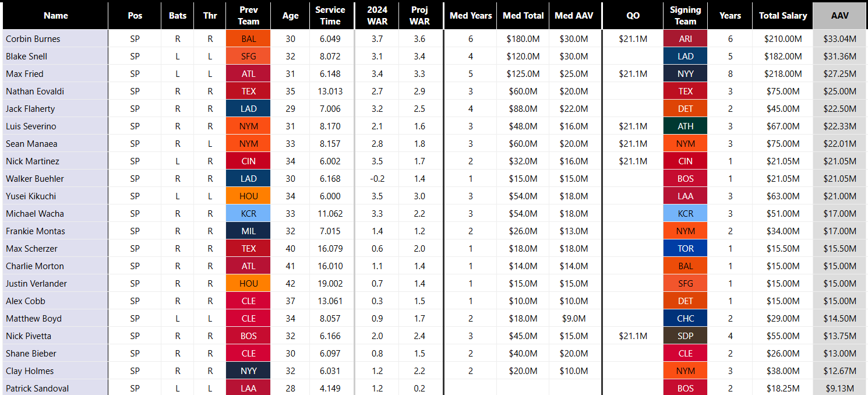
Task: Click Blake Snell's SFG previous team badge
Action: (248, 57)
